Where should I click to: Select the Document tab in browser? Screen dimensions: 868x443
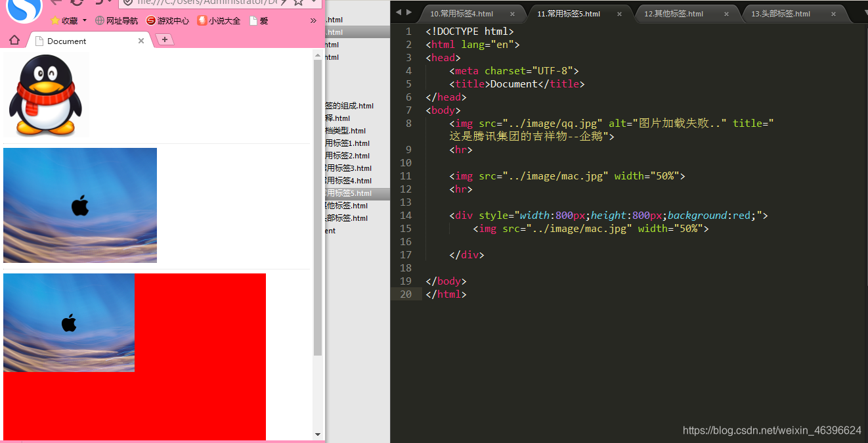(x=89, y=41)
